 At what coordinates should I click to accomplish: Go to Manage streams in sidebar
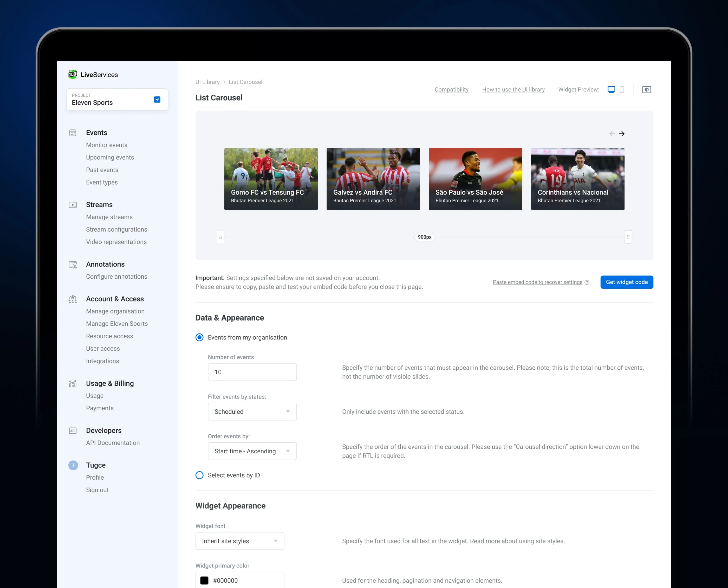click(109, 217)
